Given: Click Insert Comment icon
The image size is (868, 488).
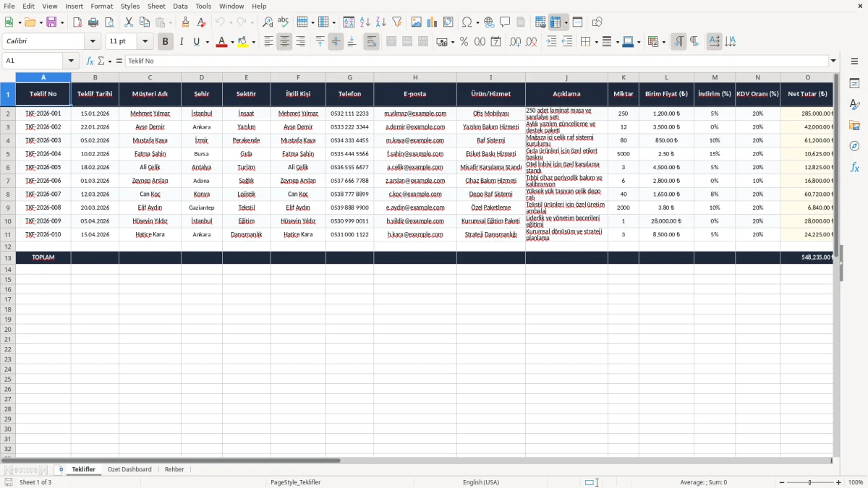Looking at the screenshot, I should tap(506, 22).
